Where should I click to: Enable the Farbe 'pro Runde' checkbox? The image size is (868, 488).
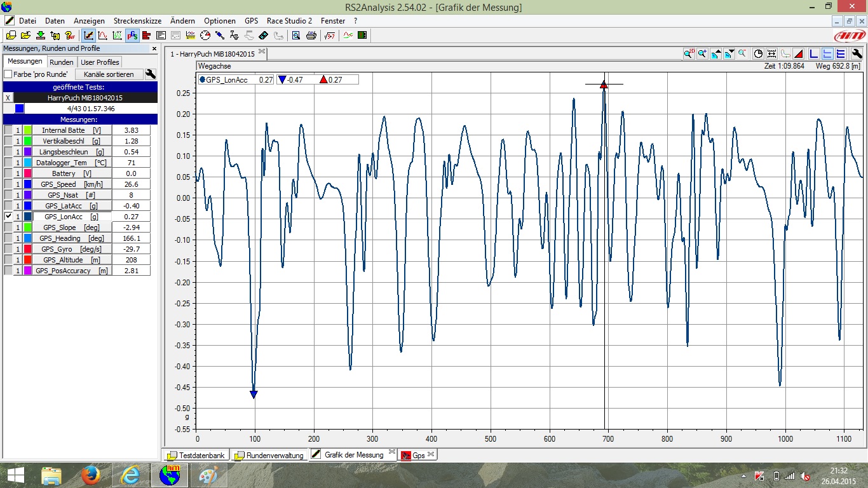(x=8, y=74)
